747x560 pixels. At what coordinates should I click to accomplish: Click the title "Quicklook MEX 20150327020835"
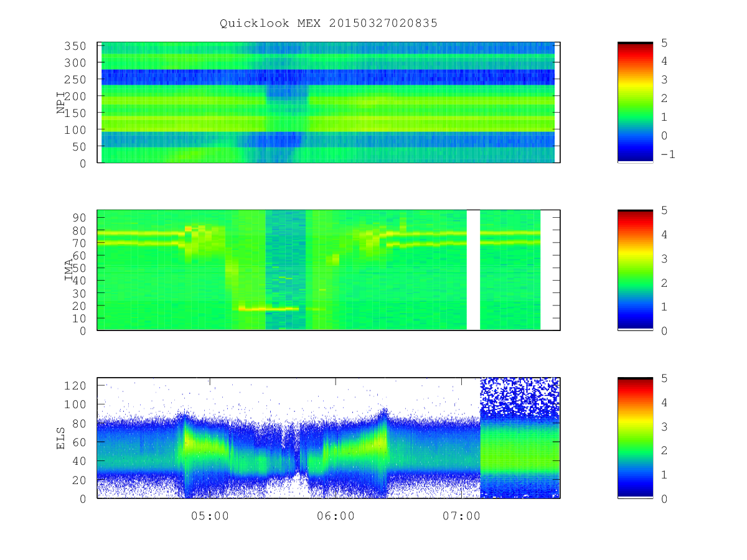(x=329, y=24)
